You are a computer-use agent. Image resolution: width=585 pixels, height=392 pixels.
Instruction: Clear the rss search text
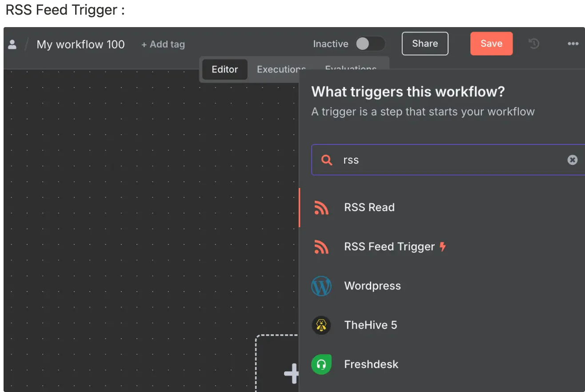pyautogui.click(x=573, y=160)
